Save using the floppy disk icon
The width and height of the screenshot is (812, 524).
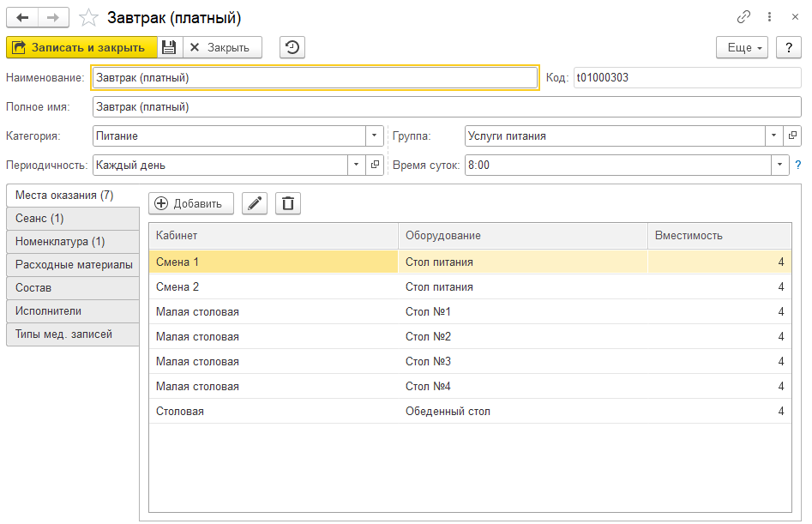169,47
